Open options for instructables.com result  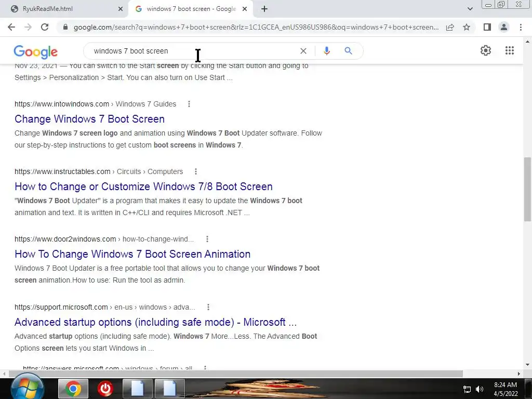coord(196,171)
